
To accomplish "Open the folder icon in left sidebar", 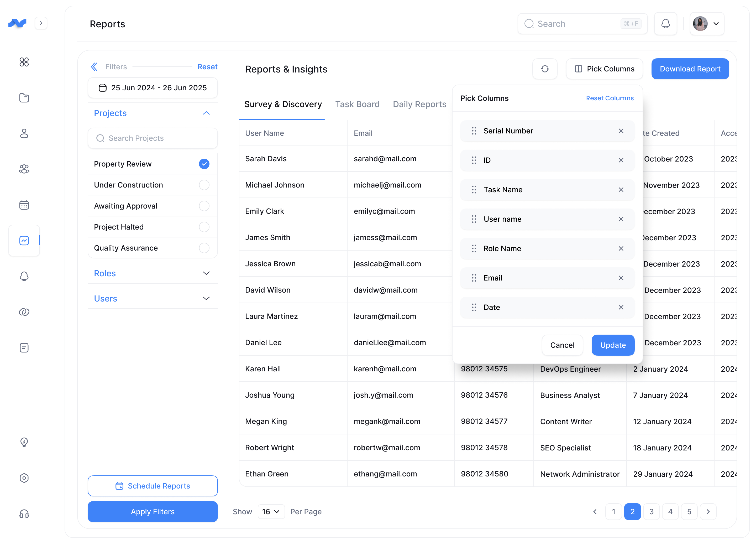I will pos(24,98).
